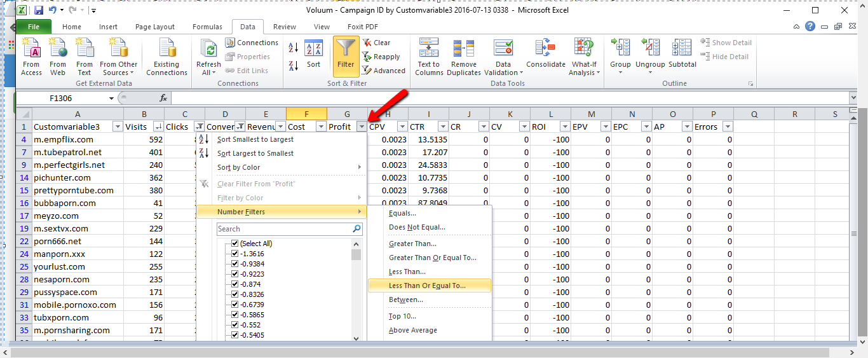Open What-If Analysis menu
The height and width of the screenshot is (358, 868).
pyautogui.click(x=584, y=57)
